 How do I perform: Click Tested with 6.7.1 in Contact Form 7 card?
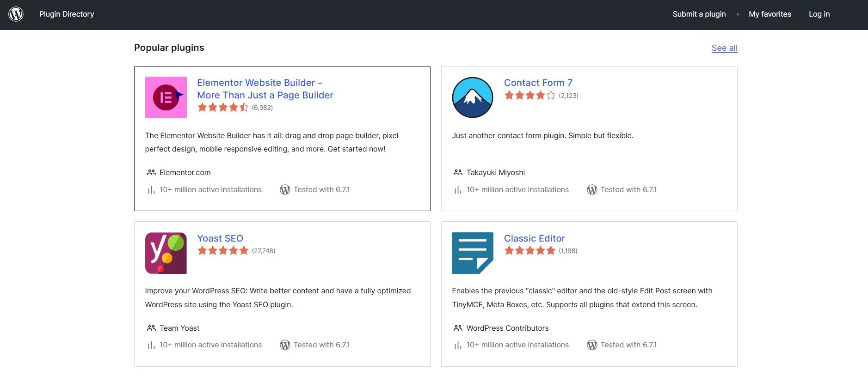point(628,190)
